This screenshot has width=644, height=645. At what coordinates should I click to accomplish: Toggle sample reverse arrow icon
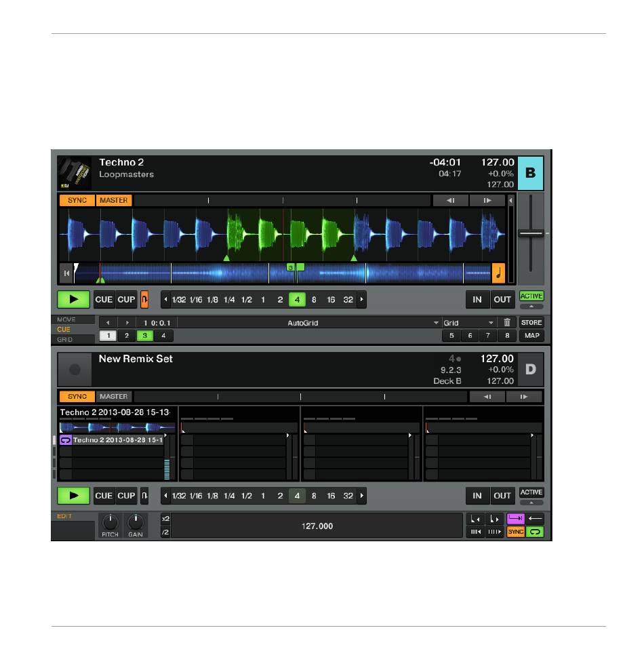(x=535, y=518)
